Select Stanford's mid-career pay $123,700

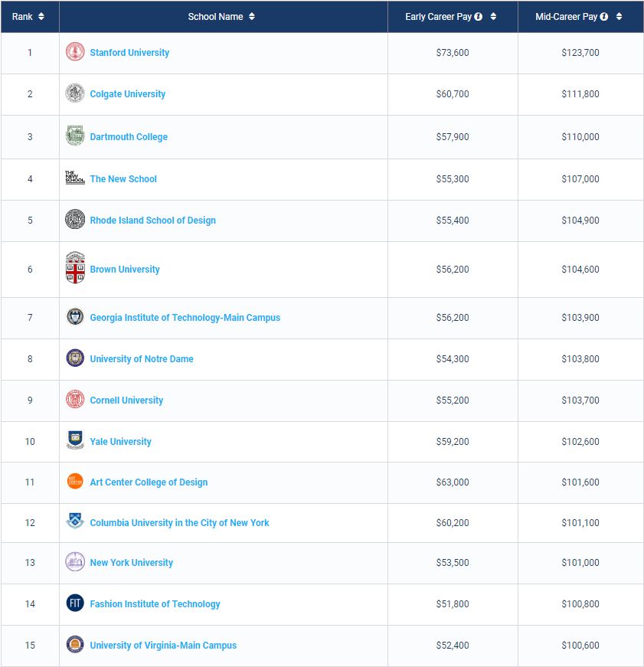coord(580,53)
